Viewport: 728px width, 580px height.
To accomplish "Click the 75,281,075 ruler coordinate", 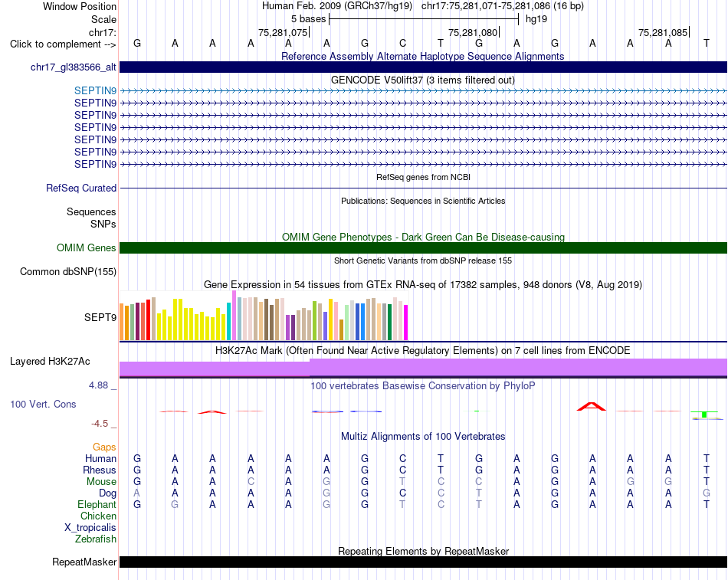I will (x=283, y=32).
